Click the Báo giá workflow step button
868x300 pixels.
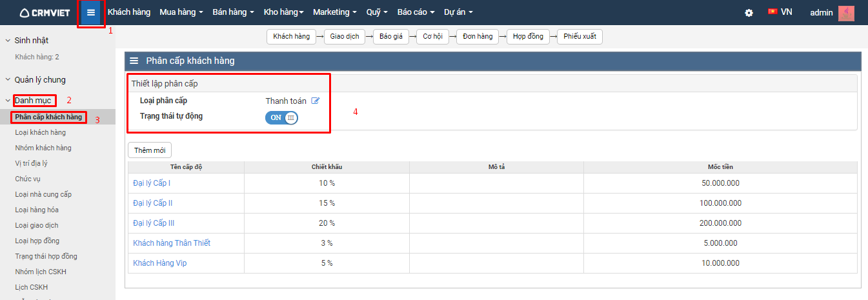(391, 36)
